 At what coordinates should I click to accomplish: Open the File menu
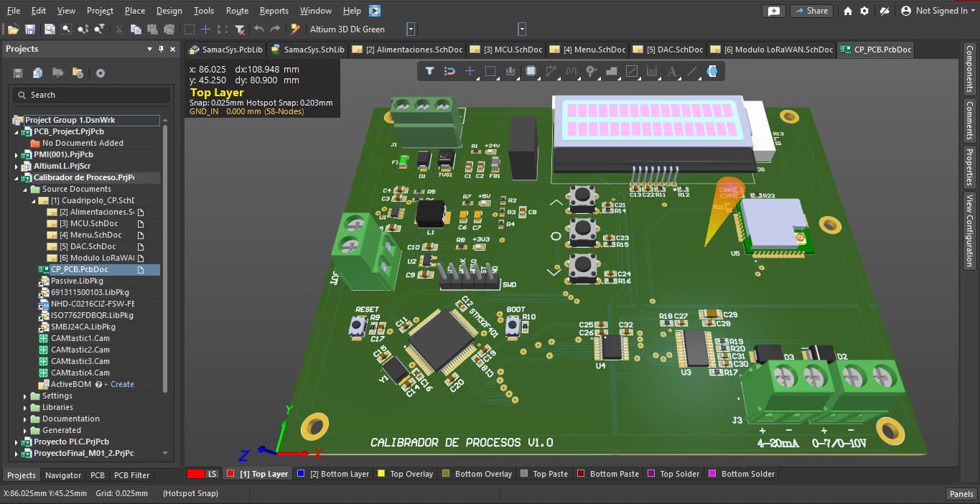[14, 11]
